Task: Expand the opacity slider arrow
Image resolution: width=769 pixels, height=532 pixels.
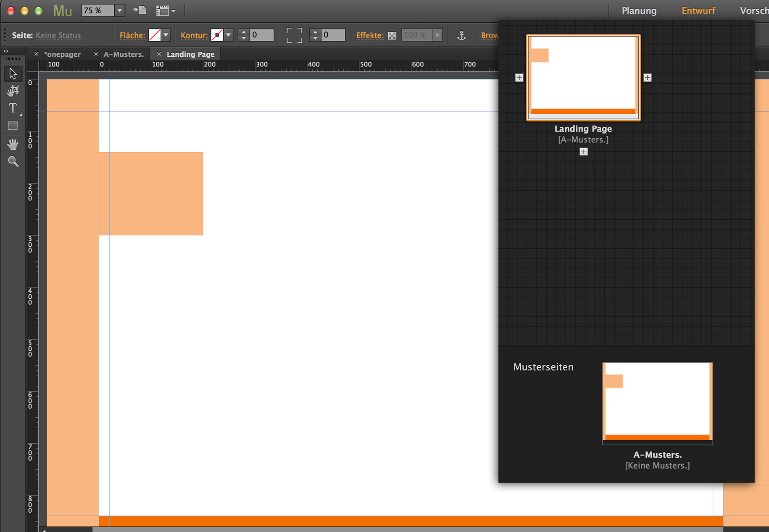Action: pos(438,35)
